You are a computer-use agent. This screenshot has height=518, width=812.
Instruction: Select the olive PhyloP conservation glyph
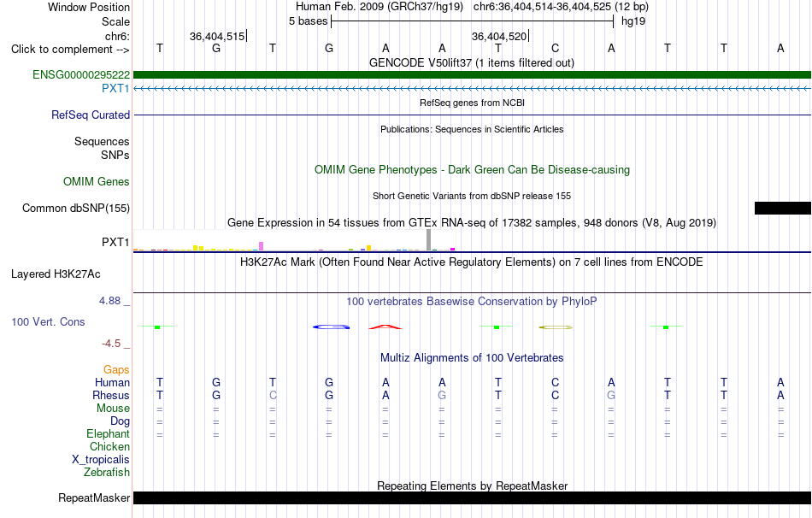pyautogui.click(x=556, y=327)
